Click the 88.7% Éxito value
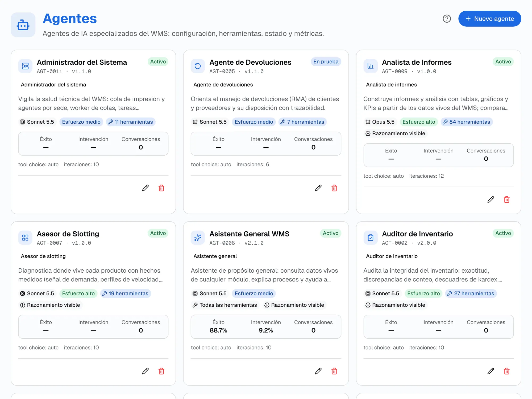Image resolution: width=532 pixels, height=399 pixels. click(218, 330)
